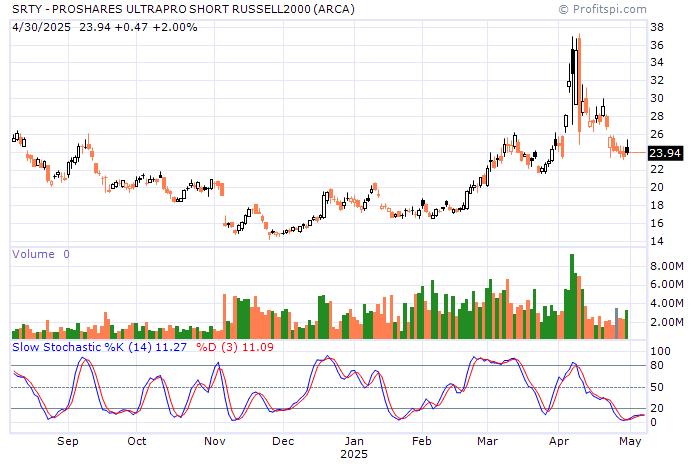Click the 38 price axis label
Screen dimensions: 700x464
pyautogui.click(x=657, y=27)
